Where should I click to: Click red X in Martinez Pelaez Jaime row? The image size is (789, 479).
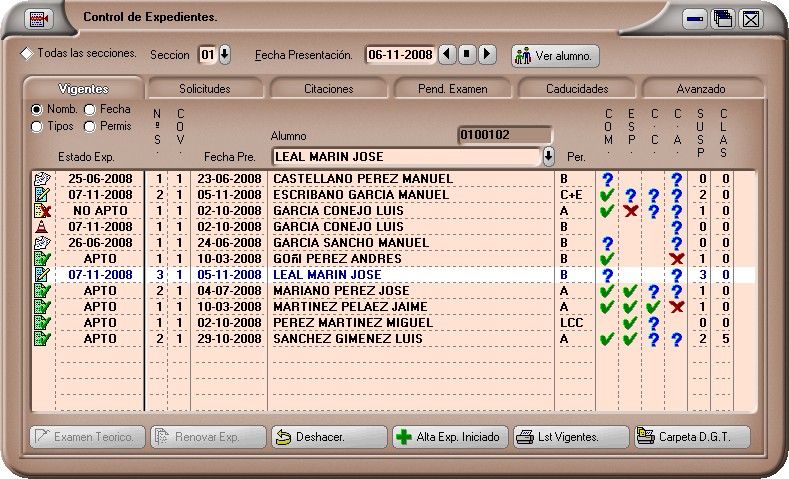677,307
